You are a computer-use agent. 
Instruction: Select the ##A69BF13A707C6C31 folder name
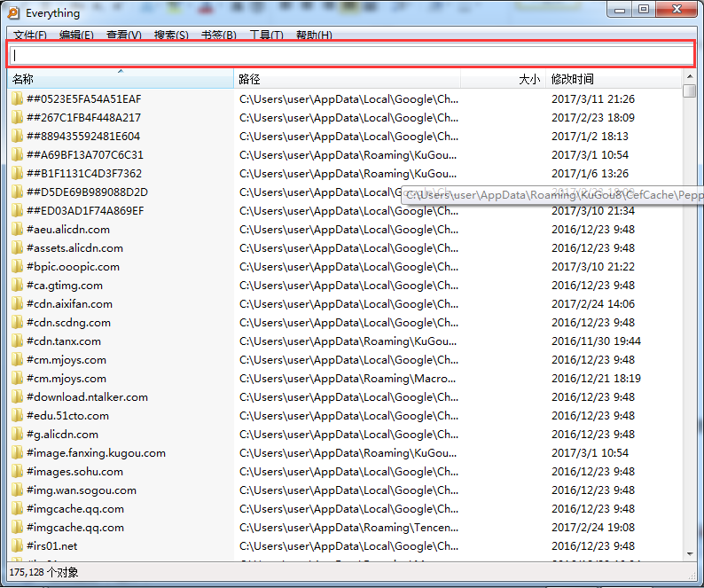tap(85, 155)
